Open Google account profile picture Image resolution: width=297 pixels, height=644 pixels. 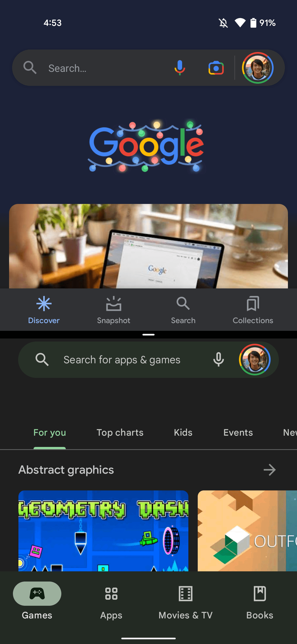tap(258, 68)
